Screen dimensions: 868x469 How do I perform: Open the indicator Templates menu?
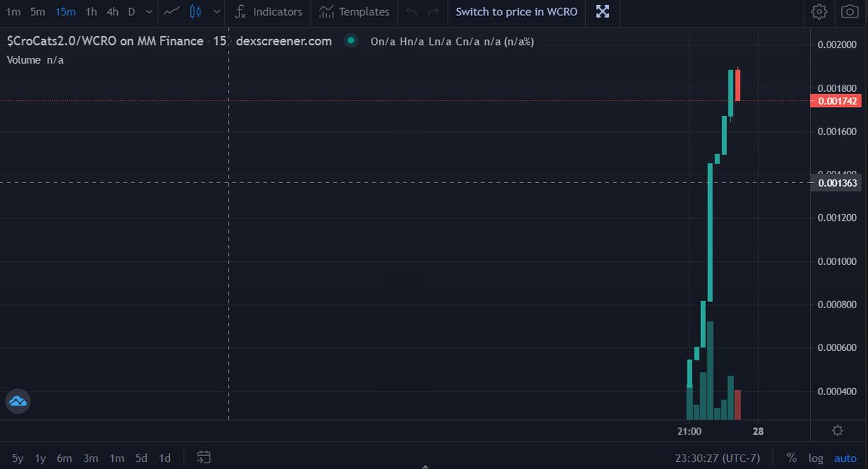(x=354, y=12)
